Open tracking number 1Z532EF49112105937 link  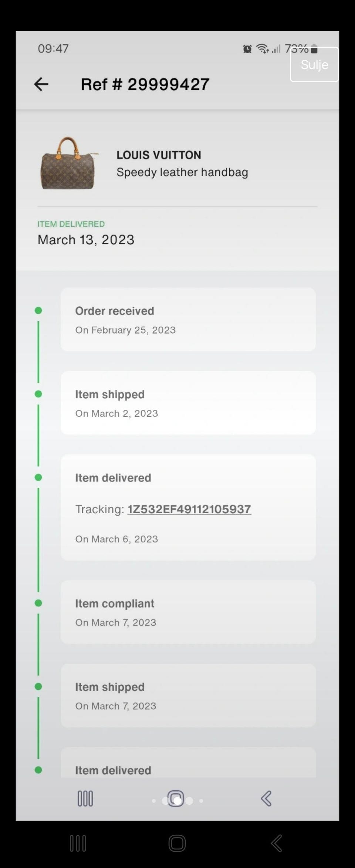[x=189, y=509]
